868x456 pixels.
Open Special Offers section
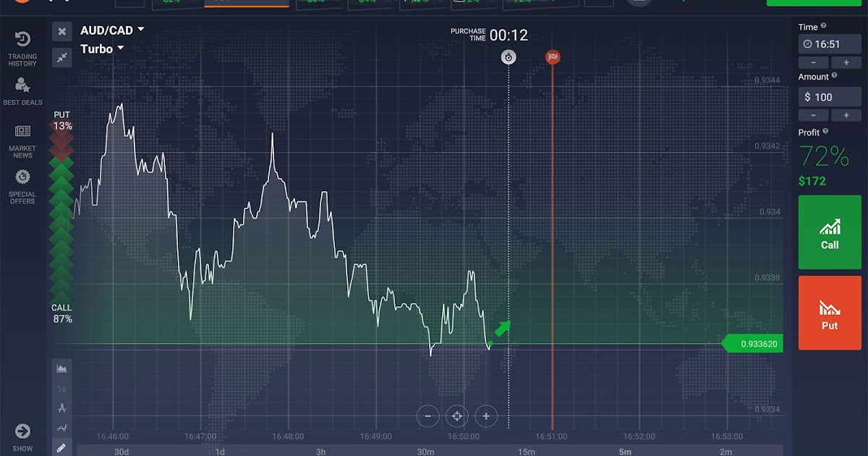(22, 186)
